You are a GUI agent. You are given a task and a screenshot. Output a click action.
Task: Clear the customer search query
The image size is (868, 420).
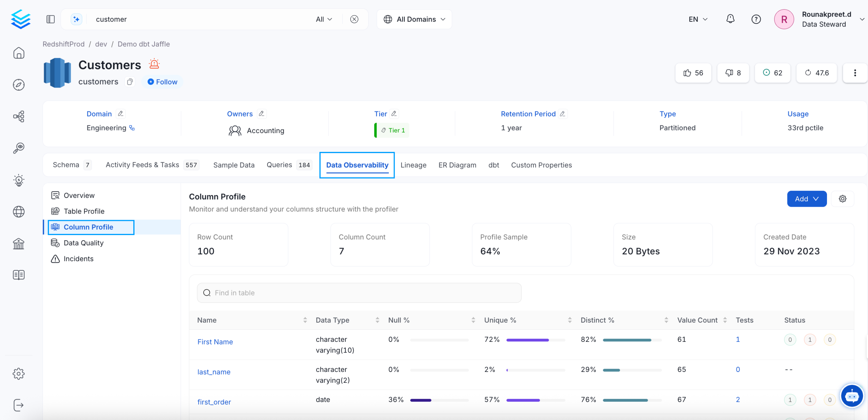point(354,19)
